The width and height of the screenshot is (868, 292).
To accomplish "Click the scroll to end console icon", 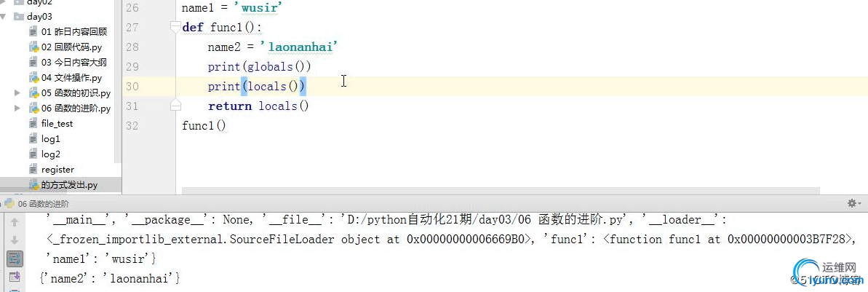I will (15, 277).
